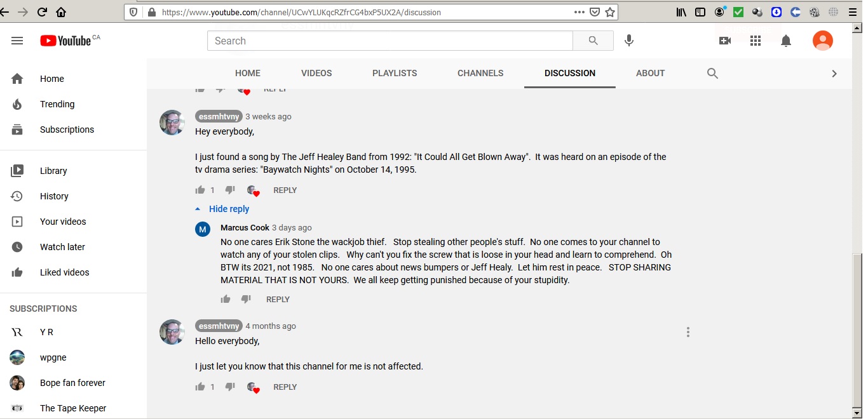This screenshot has height=419, width=868.
Task: Switch to the VIDEOS tab
Action: (x=316, y=73)
